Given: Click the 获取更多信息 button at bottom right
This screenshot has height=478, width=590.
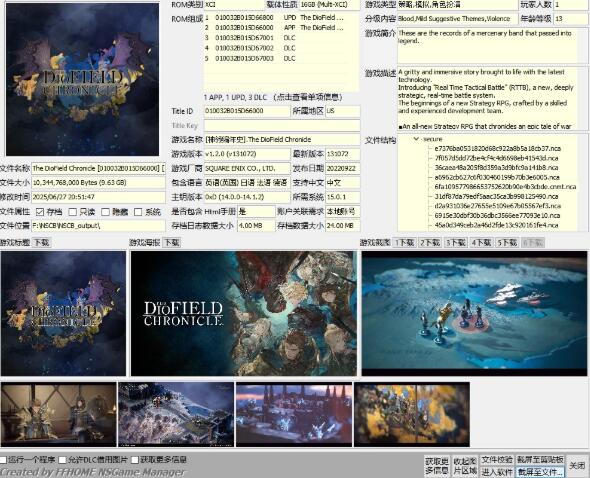Looking at the screenshot, I should click(x=437, y=466).
